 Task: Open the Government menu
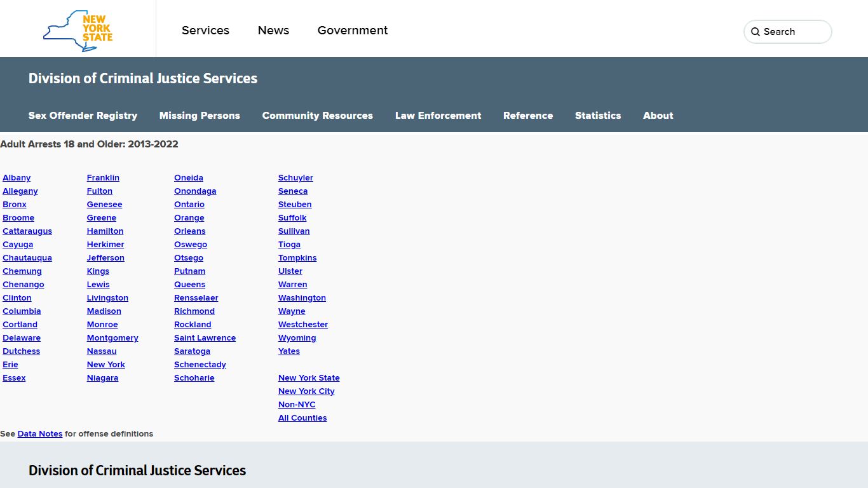click(353, 30)
